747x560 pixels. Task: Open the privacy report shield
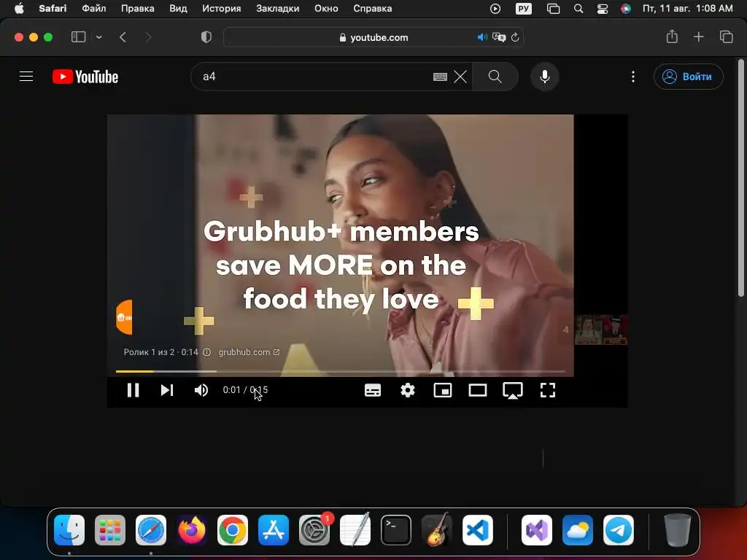click(x=206, y=37)
